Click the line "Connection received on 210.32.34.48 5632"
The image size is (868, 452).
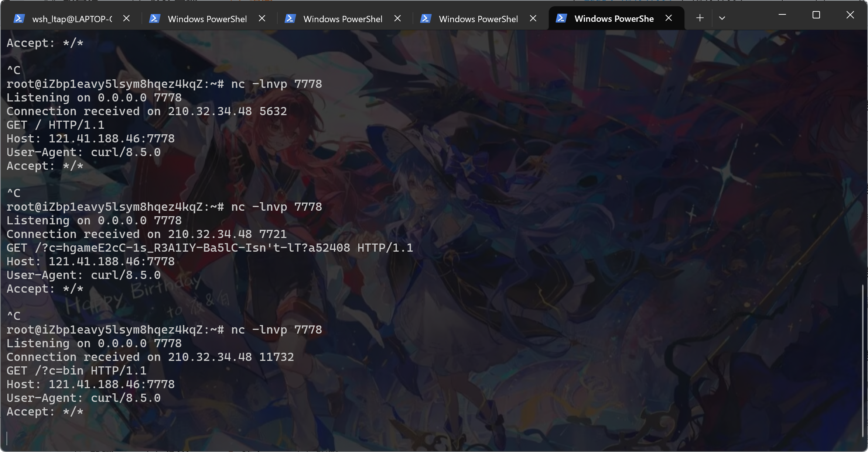[147, 111]
